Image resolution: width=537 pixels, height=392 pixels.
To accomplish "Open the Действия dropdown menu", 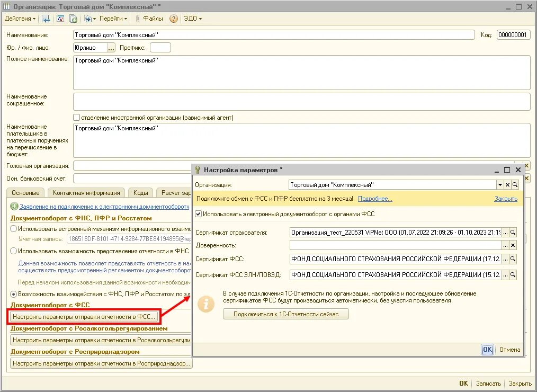I will pyautogui.click(x=20, y=19).
